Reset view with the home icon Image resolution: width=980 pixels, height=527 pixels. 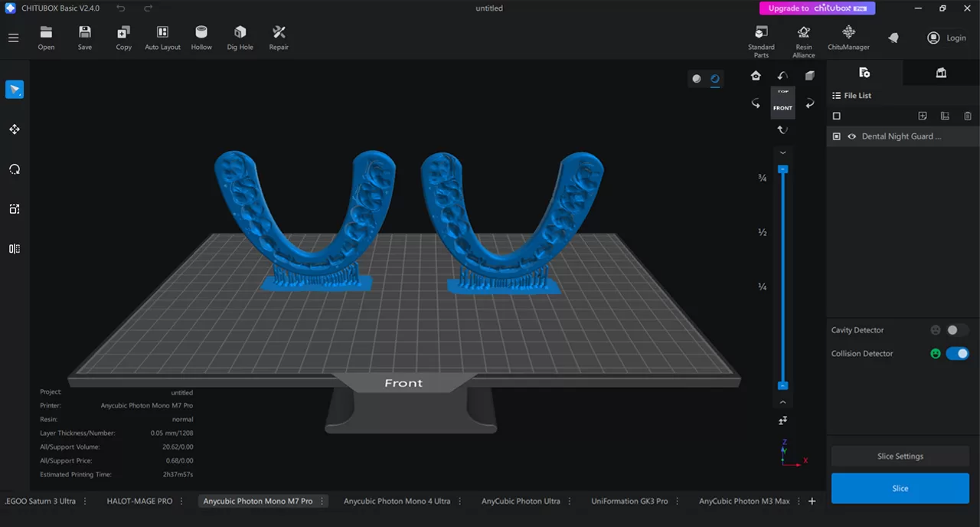756,75
